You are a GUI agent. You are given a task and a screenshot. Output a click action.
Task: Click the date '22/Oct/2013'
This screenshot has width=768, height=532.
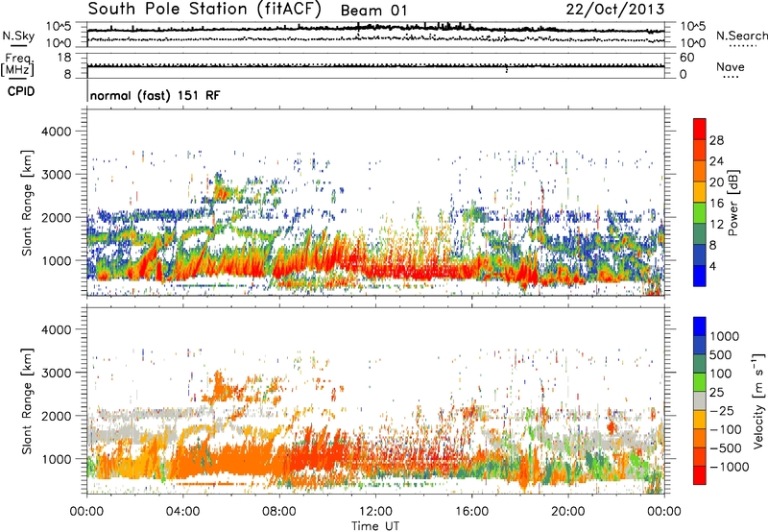click(x=615, y=10)
